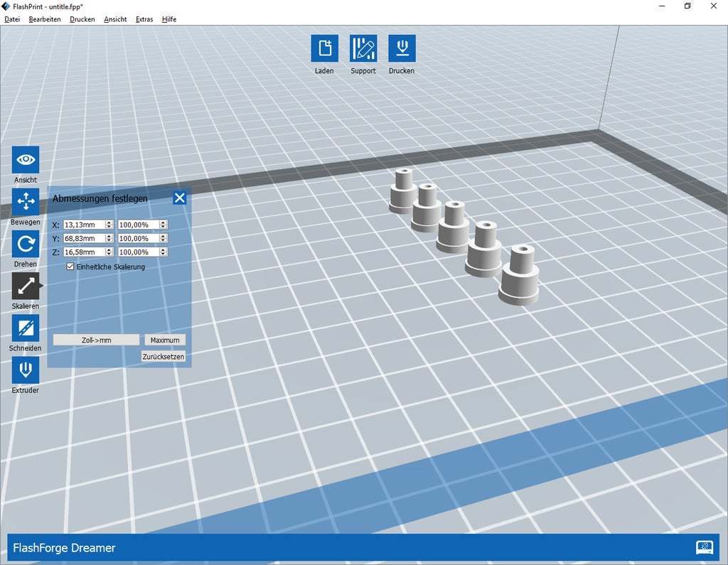The height and width of the screenshot is (565, 728).
Task: Click the Zurücksetzen button
Action: tap(164, 357)
